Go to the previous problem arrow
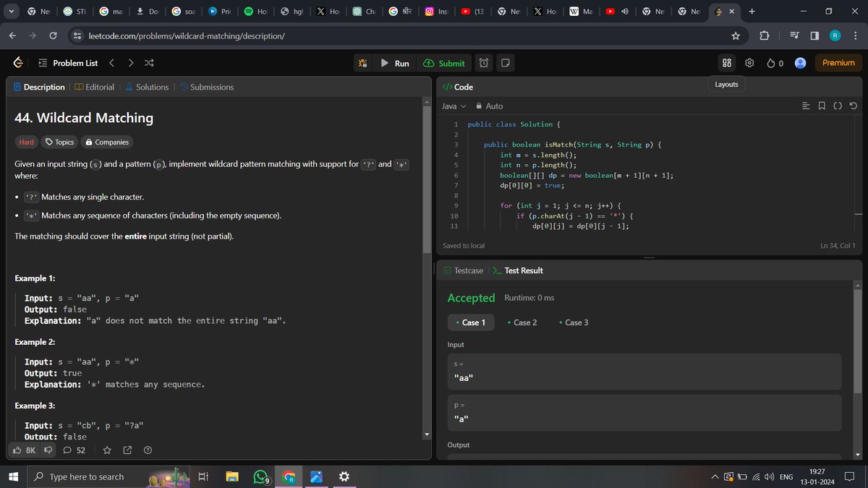 pos(111,63)
